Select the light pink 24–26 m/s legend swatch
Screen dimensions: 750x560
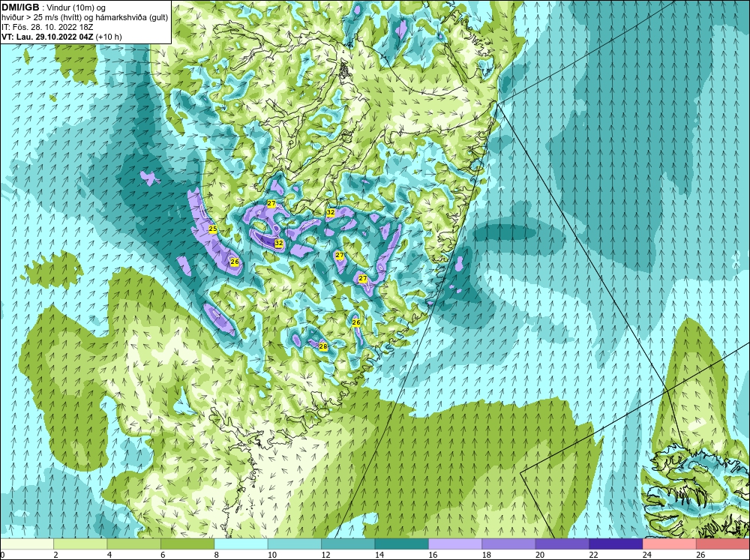pyautogui.click(x=670, y=544)
